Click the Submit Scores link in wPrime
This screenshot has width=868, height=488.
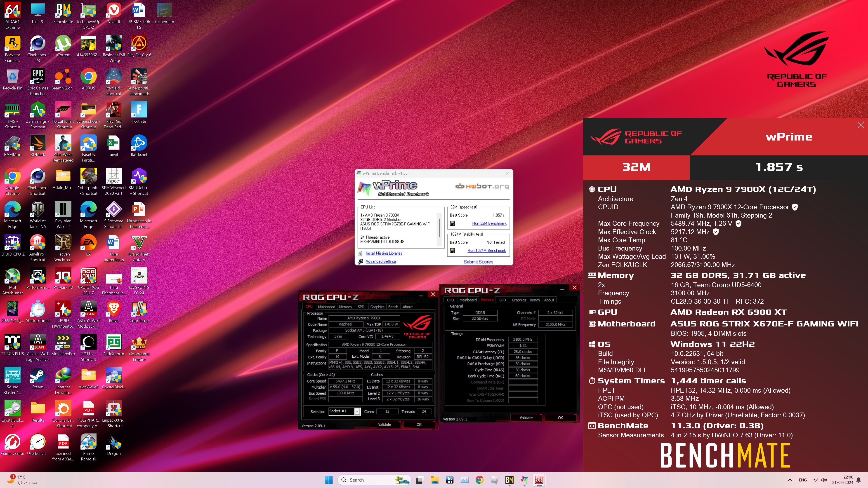478,262
